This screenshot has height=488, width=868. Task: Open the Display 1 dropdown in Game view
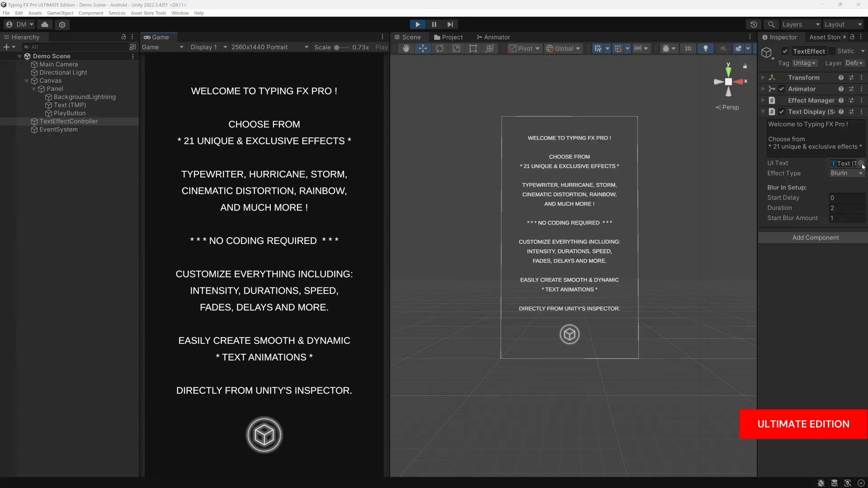click(x=208, y=47)
